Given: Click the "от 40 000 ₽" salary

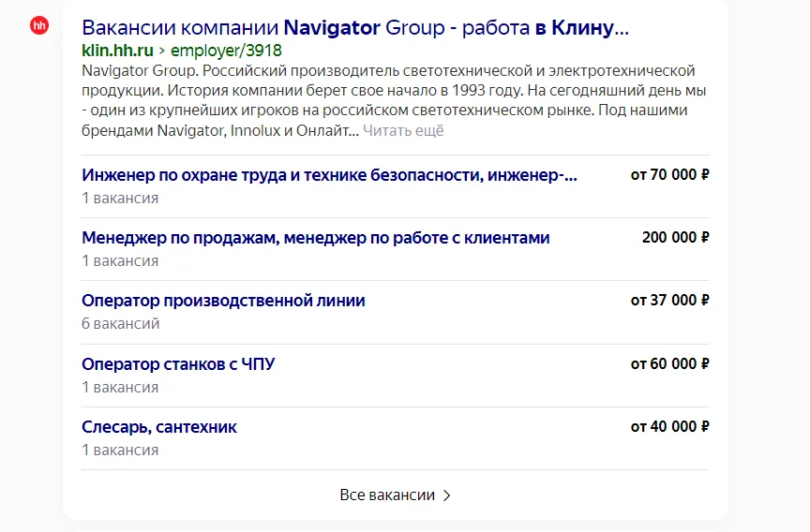Looking at the screenshot, I should click(669, 427).
